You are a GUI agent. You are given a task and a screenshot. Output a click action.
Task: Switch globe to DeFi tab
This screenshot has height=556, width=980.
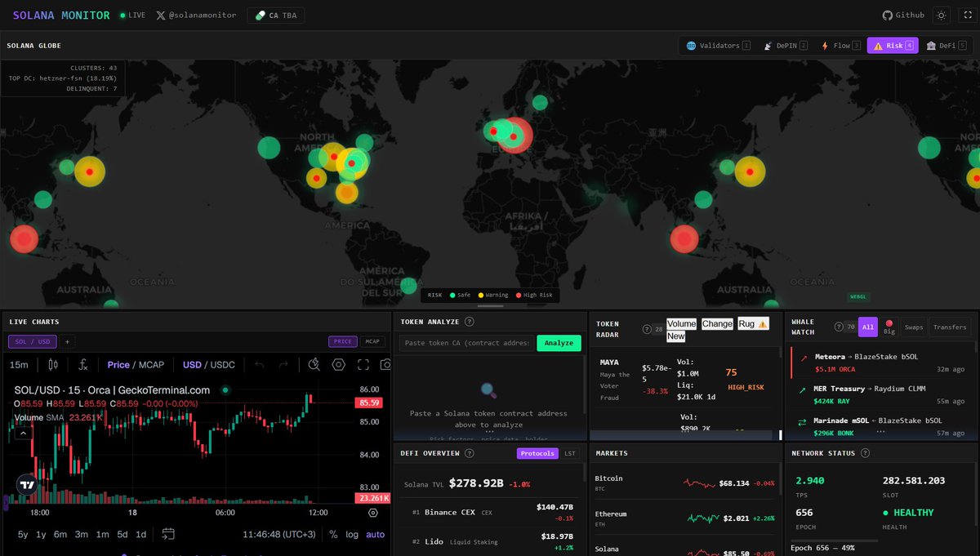947,46
